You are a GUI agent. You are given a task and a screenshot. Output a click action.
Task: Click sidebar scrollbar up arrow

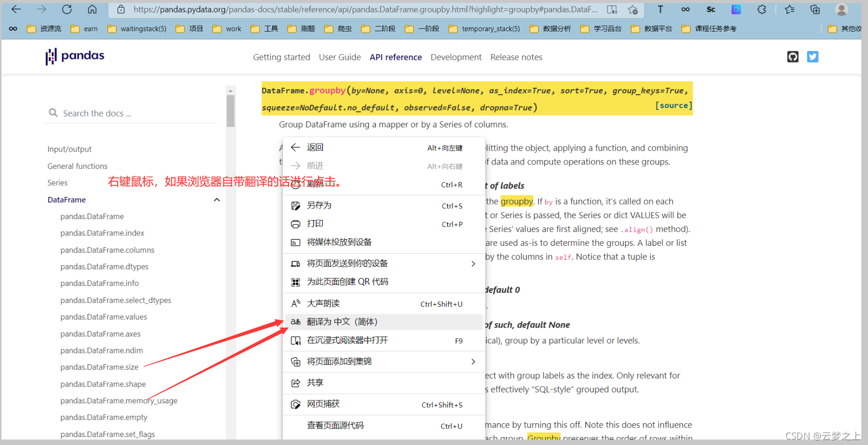[x=230, y=91]
